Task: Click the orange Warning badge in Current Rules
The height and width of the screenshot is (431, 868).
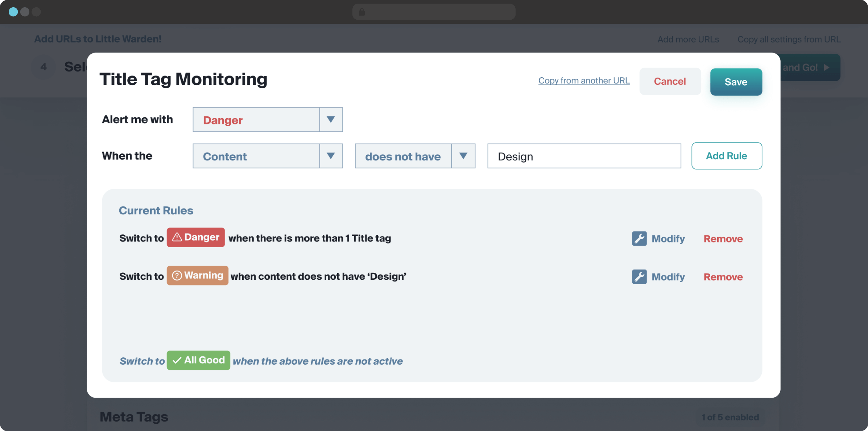Action: pos(198,275)
